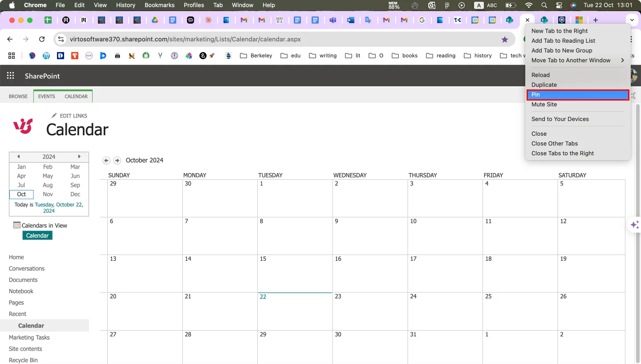
Task: Click the new tab plus button
Action: click(x=596, y=20)
